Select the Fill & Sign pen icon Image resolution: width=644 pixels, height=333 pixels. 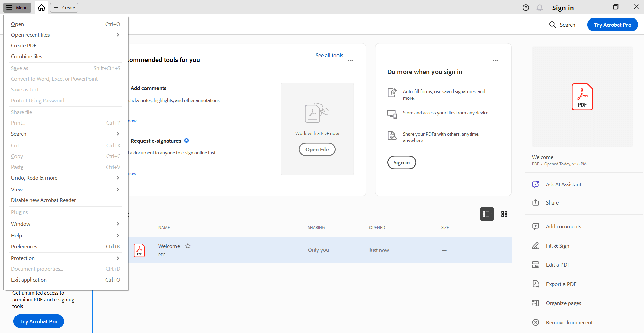(536, 246)
